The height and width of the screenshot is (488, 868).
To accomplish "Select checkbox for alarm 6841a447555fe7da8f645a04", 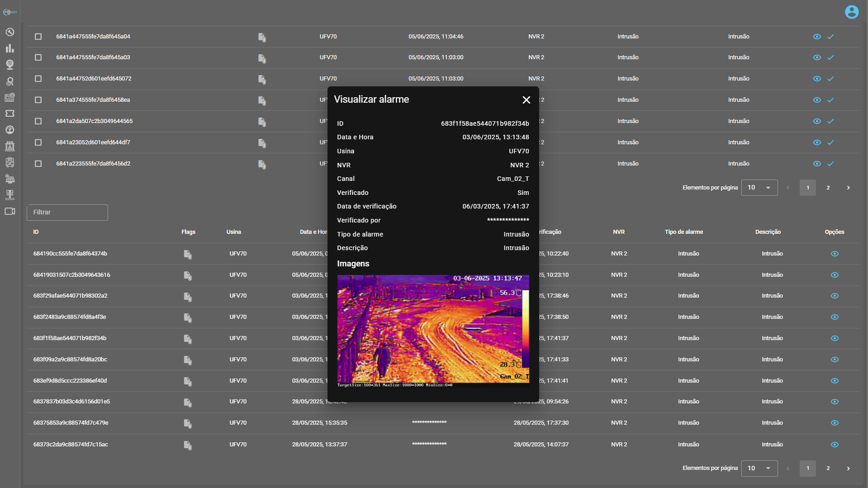I will tap(38, 37).
